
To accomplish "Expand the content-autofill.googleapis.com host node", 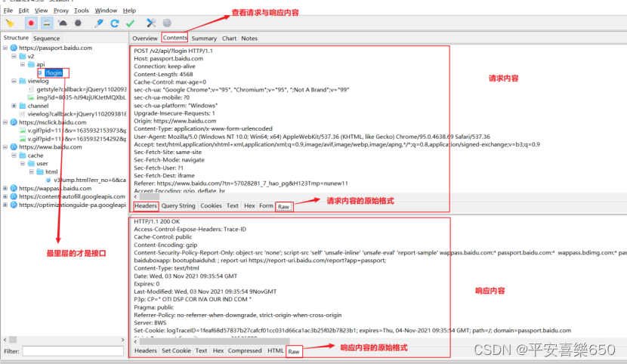I will point(5,196).
